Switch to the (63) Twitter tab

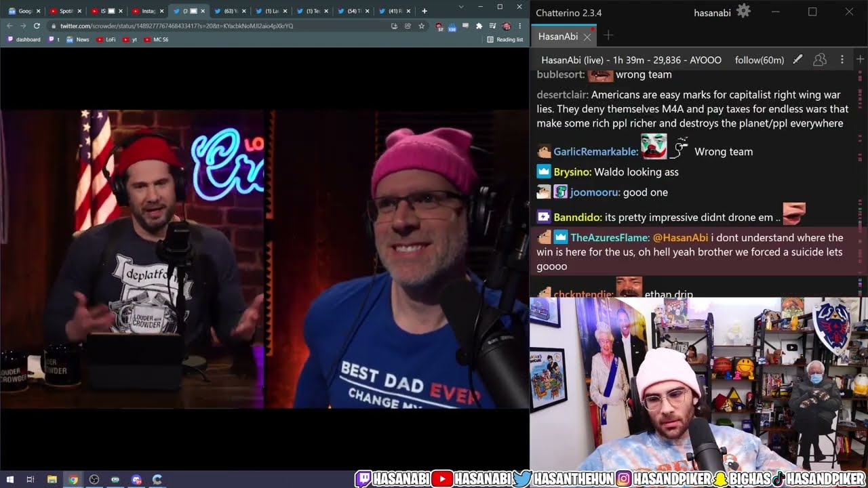[x=230, y=11]
